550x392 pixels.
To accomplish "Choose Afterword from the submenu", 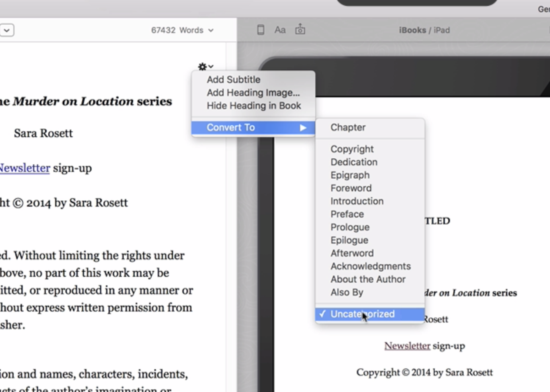I will point(370,253).
